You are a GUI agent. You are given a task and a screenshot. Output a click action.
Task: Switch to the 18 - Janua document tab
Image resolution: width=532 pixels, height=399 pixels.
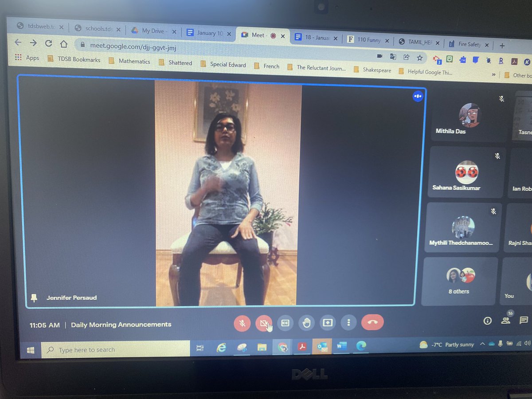[317, 38]
